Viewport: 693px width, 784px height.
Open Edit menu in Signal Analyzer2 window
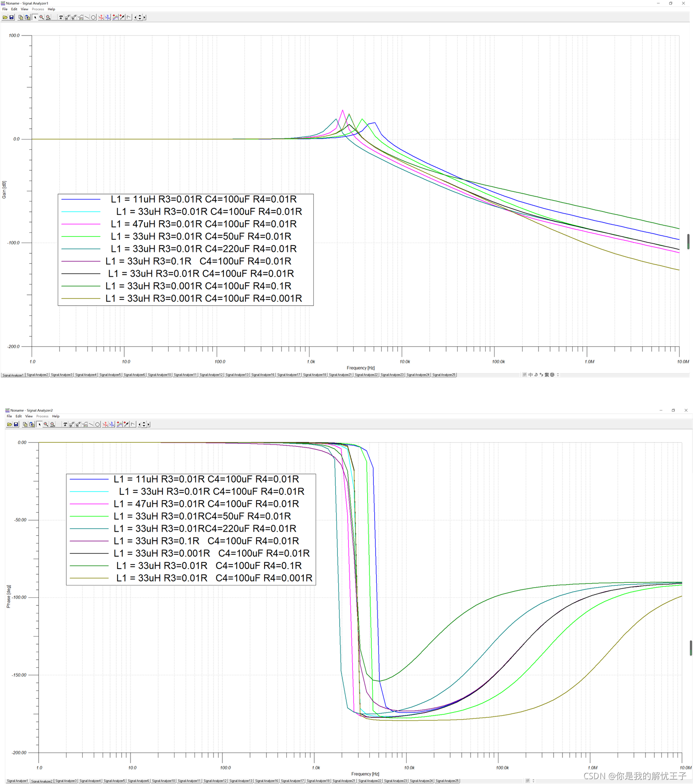19,416
